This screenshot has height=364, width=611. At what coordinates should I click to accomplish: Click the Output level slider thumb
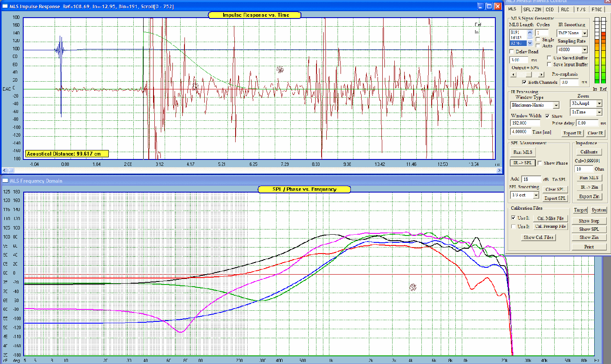(529, 75)
